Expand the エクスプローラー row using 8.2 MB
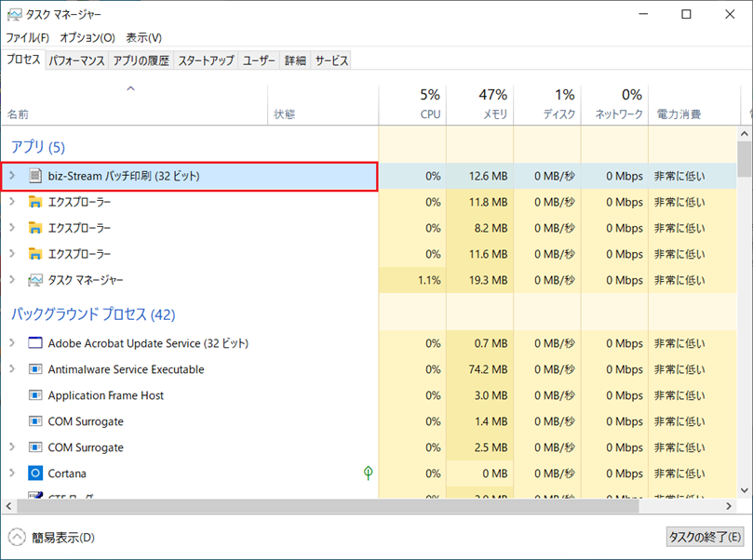Image resolution: width=753 pixels, height=560 pixels. tap(12, 228)
